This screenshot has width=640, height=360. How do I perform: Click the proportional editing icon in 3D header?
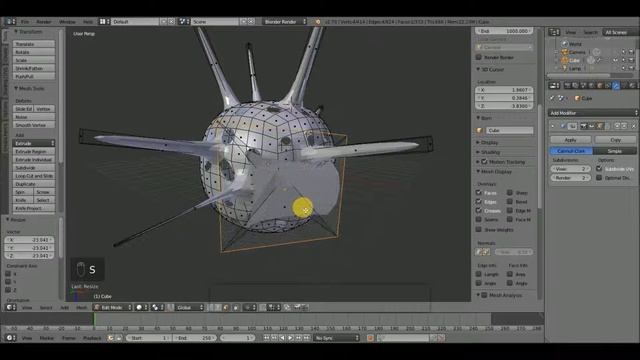(249, 307)
